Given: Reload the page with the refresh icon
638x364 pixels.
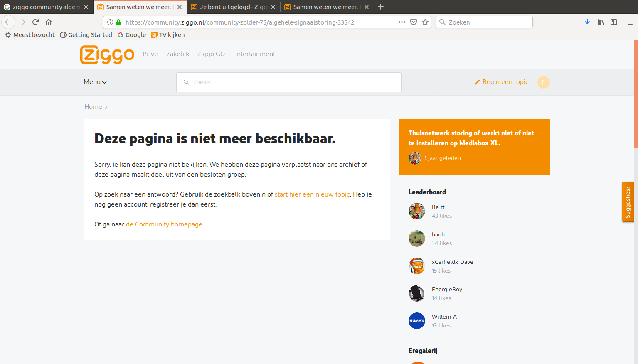Looking at the screenshot, I should pos(35,22).
